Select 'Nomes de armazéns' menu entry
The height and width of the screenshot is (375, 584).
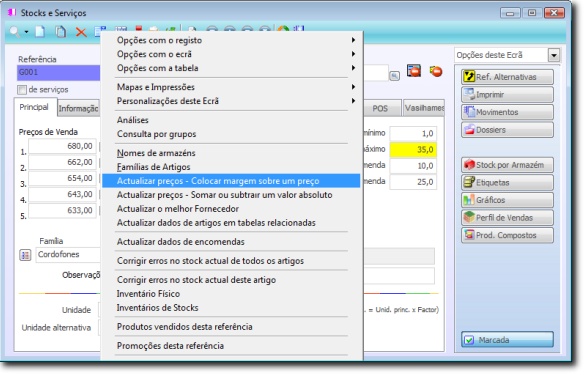pos(231,153)
